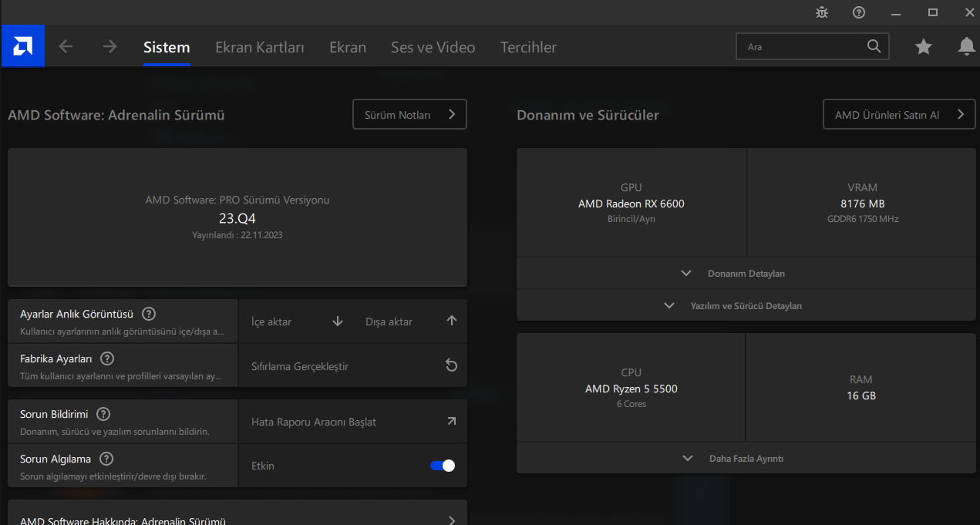Open Sürüm Notları button
Screen dimensions: 980x525
(410, 114)
